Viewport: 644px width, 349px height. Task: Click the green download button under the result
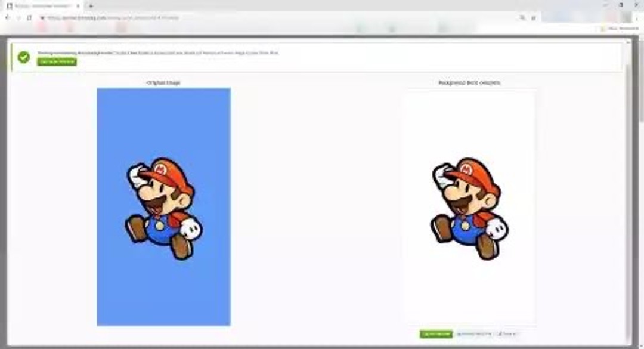(x=436, y=334)
